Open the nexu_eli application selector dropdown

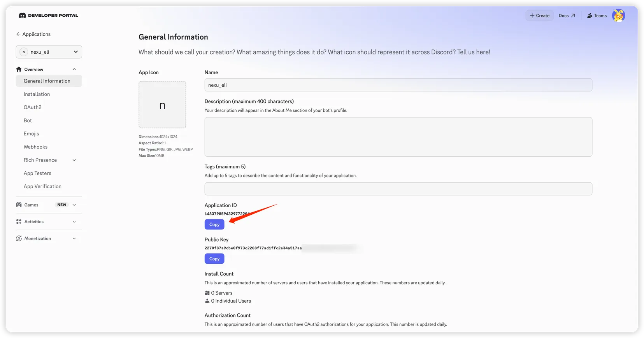49,52
